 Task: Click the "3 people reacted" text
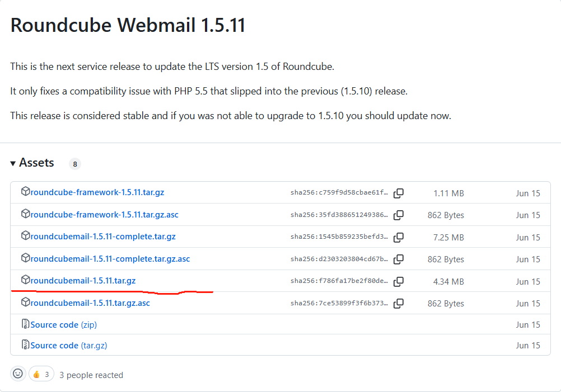point(91,375)
